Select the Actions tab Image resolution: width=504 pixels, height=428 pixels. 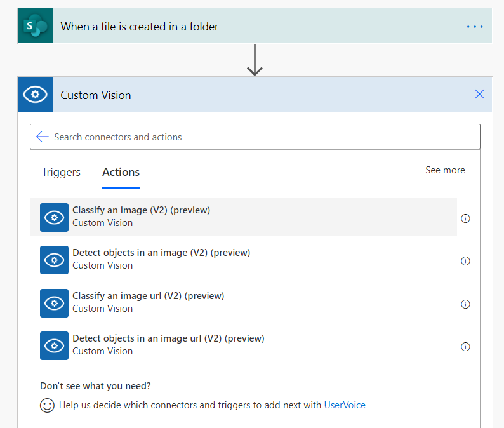pos(121,172)
